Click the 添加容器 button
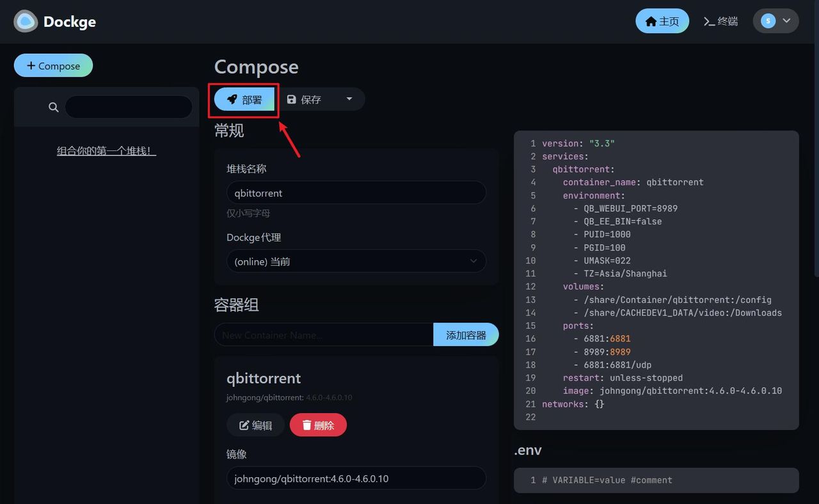This screenshot has width=819, height=504. click(466, 335)
